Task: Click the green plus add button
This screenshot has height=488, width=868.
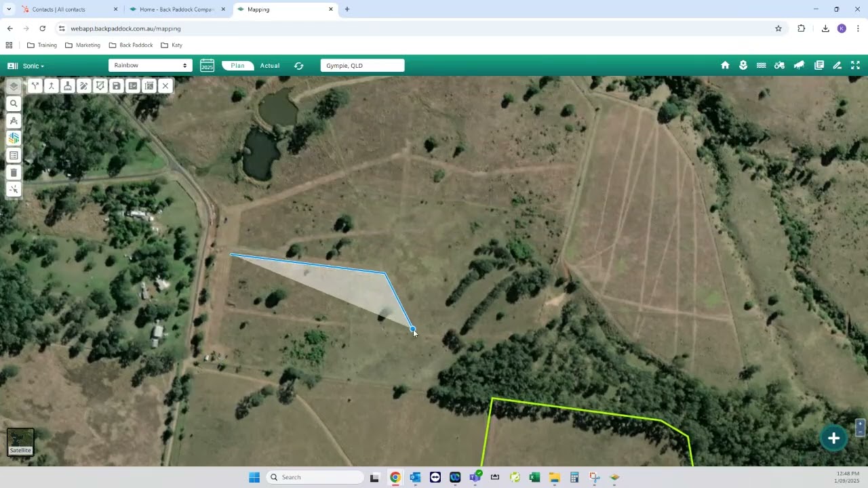Action: (833, 439)
